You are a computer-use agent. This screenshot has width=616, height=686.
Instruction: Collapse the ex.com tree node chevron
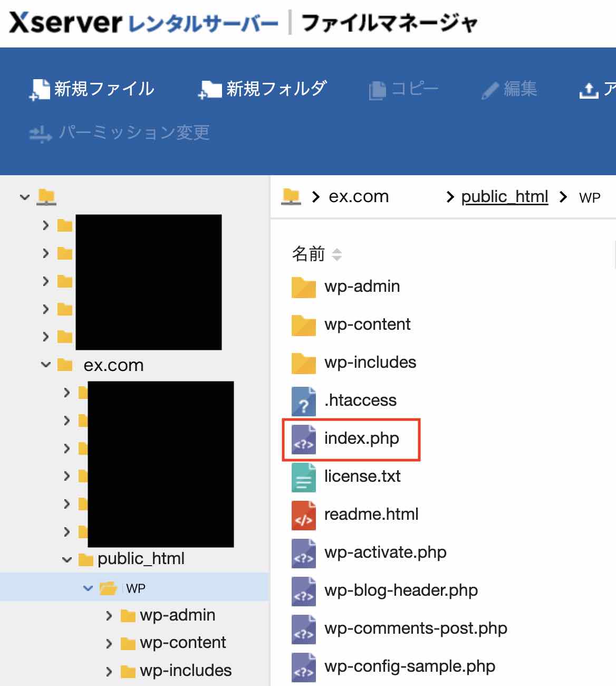click(x=46, y=365)
